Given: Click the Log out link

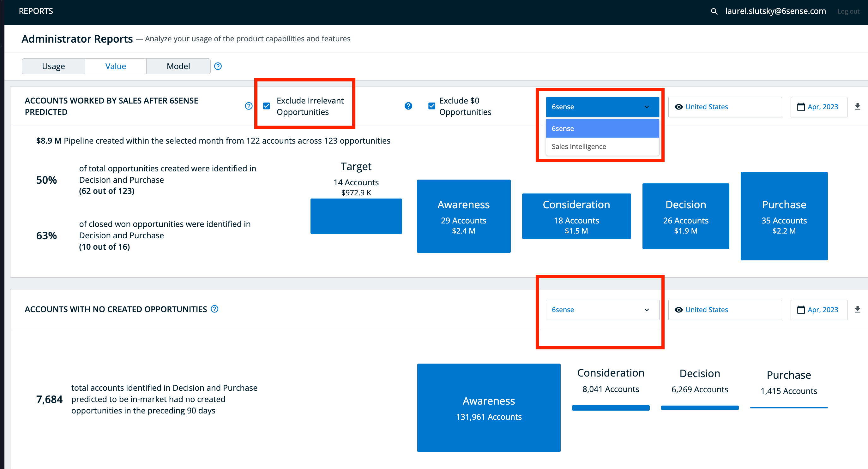Looking at the screenshot, I should coord(848,11).
